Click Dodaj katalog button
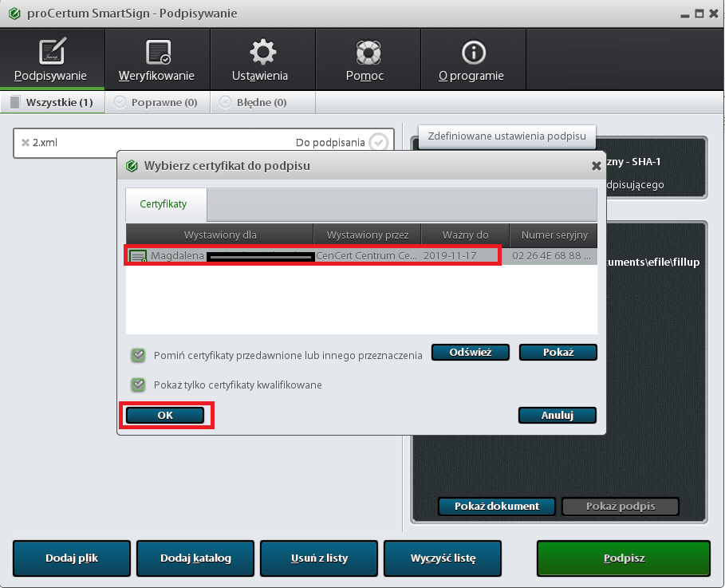This screenshot has height=588, width=725. (x=195, y=558)
